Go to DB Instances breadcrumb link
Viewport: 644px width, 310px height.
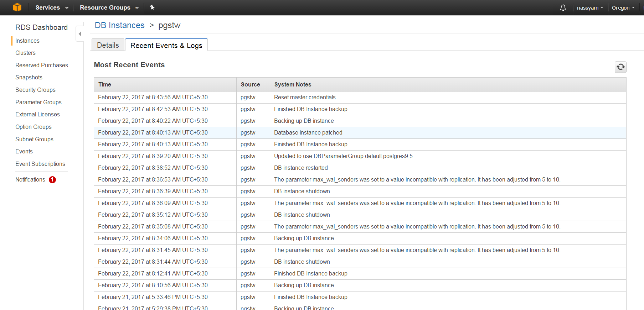pyautogui.click(x=120, y=25)
